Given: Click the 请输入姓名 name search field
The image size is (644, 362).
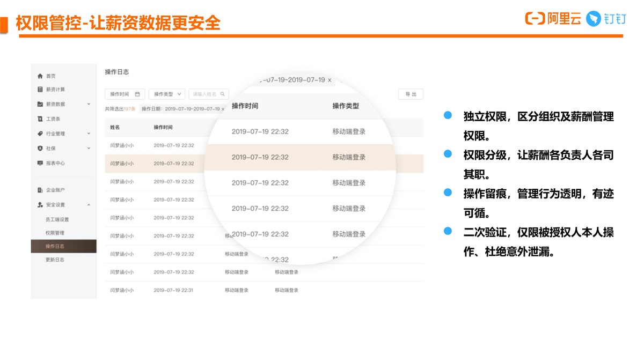Looking at the screenshot, I should click(x=204, y=94).
